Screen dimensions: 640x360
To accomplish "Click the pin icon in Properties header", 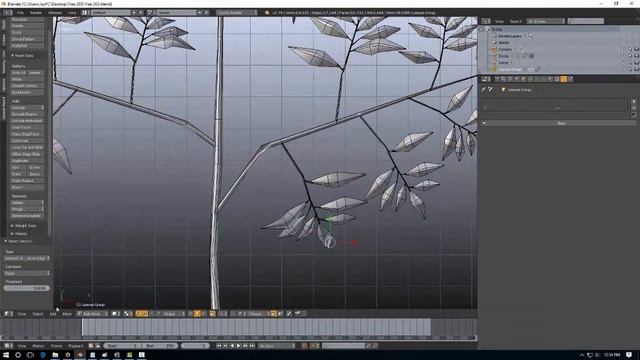I will point(483,89).
